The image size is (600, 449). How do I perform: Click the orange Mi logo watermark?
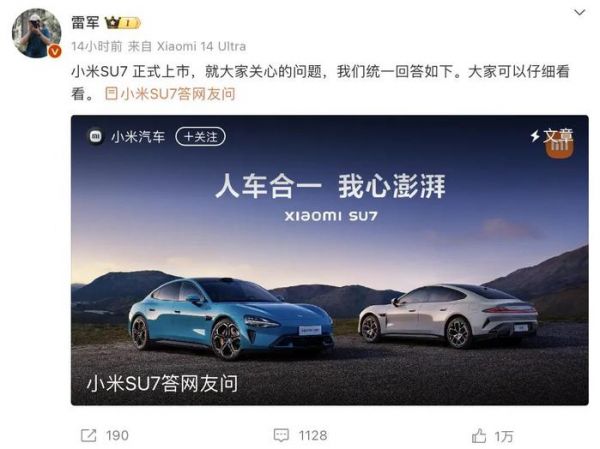[x=559, y=147]
